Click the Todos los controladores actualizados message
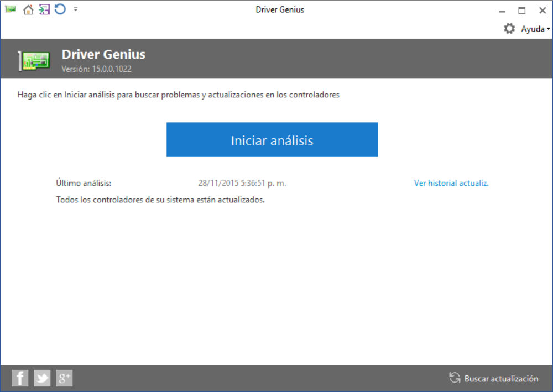This screenshot has height=392, width=553. 160,200
